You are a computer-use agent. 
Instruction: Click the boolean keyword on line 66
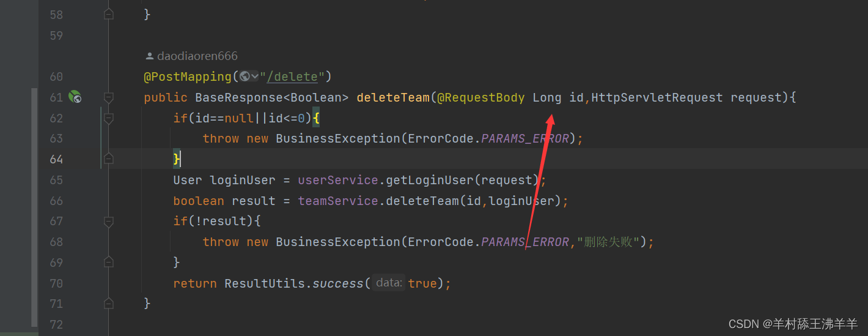[199, 201]
